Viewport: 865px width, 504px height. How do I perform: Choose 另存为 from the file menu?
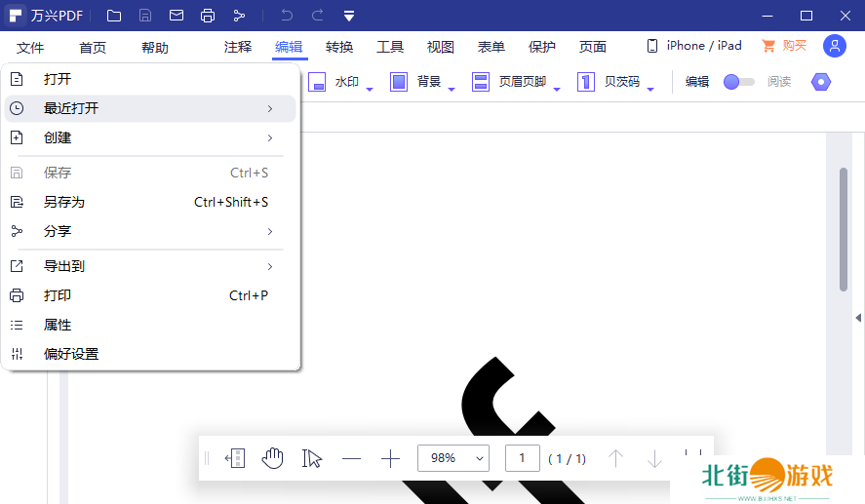64,202
